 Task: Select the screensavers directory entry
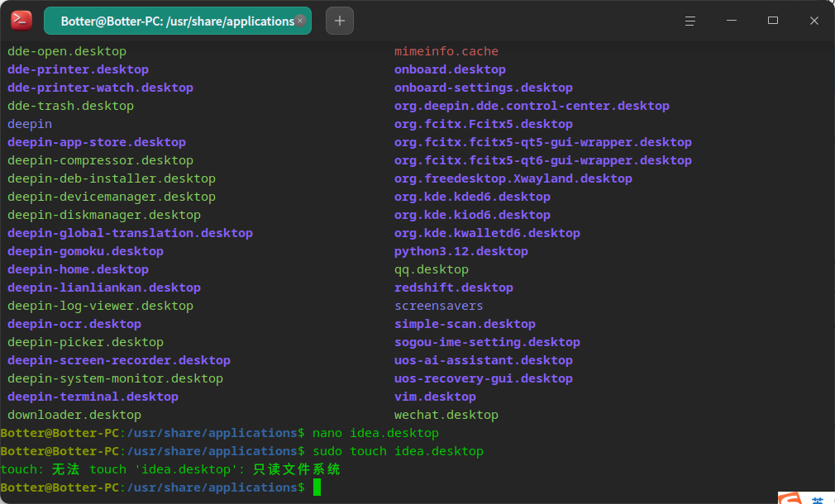439,306
